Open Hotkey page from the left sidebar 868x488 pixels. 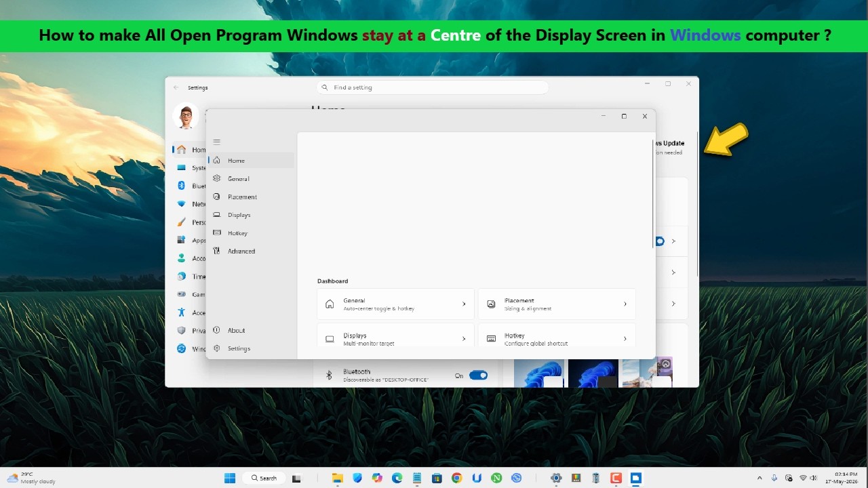(251, 233)
